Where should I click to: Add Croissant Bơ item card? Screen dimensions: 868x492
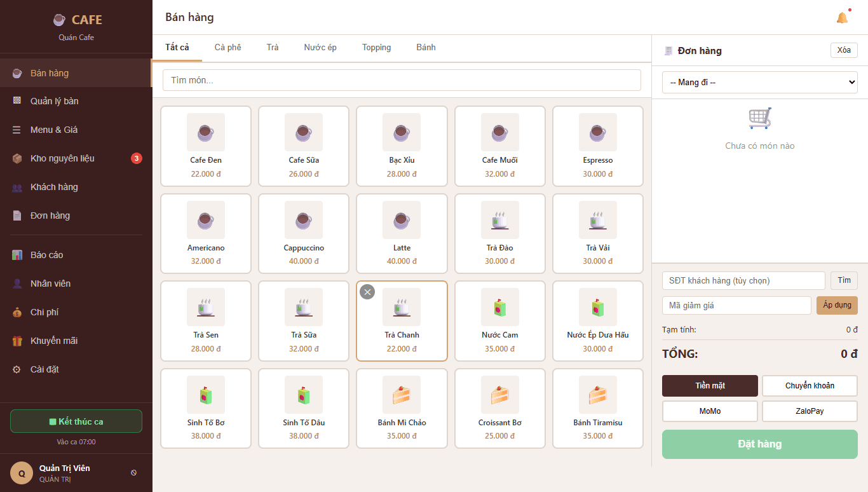click(x=500, y=409)
